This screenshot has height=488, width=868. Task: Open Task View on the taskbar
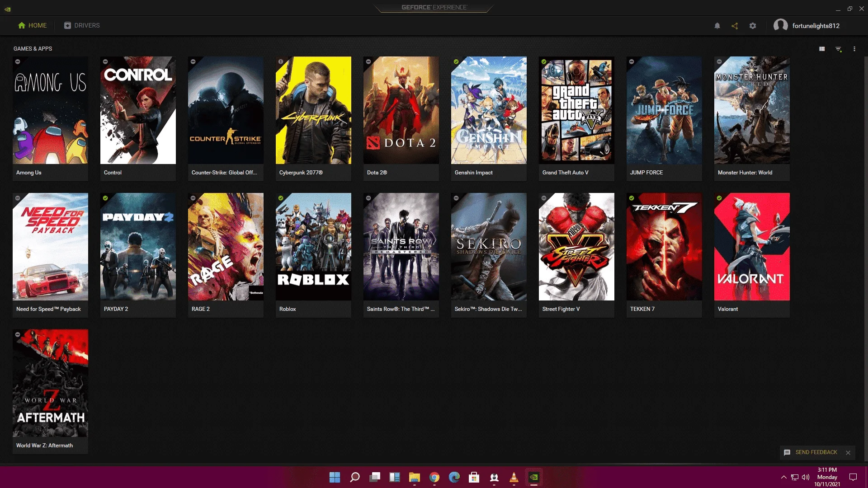(375, 477)
